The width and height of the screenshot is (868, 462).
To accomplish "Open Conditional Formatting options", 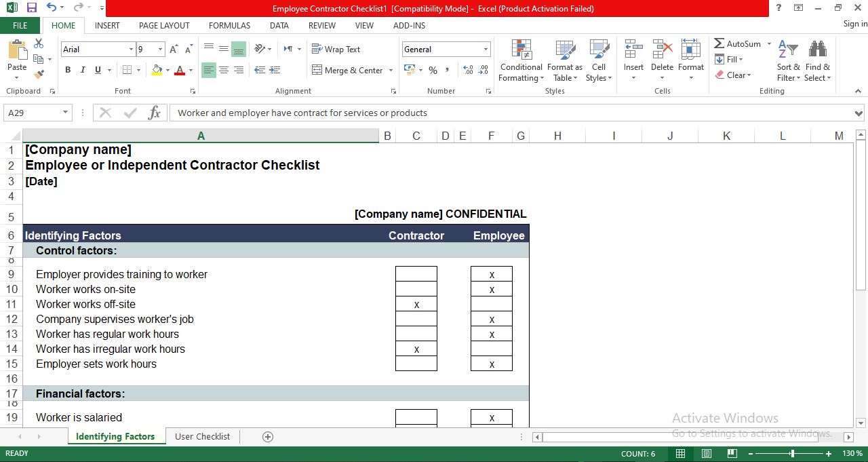I will point(521,60).
